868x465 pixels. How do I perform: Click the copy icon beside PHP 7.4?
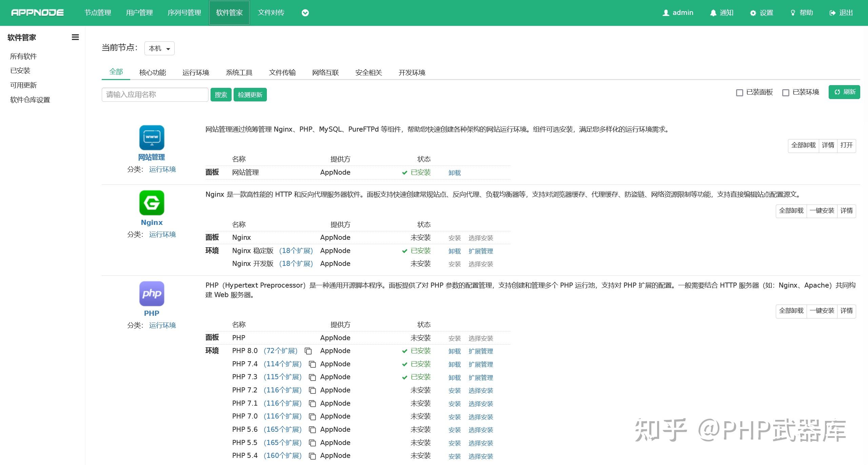[312, 364]
